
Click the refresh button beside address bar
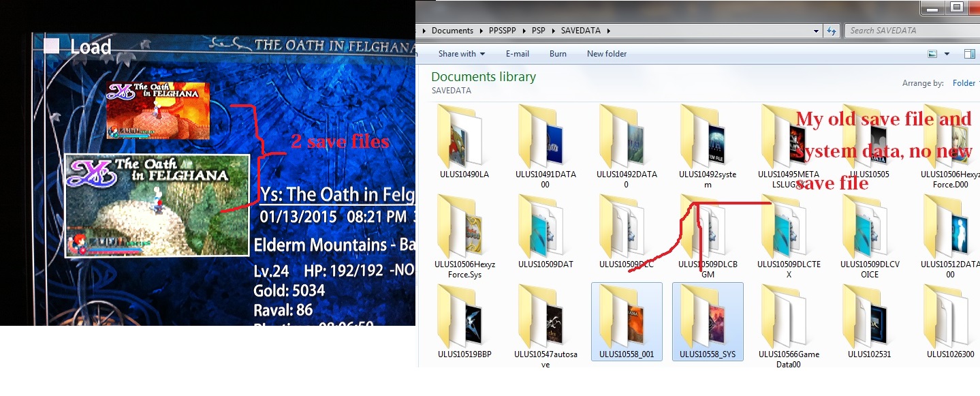click(831, 31)
